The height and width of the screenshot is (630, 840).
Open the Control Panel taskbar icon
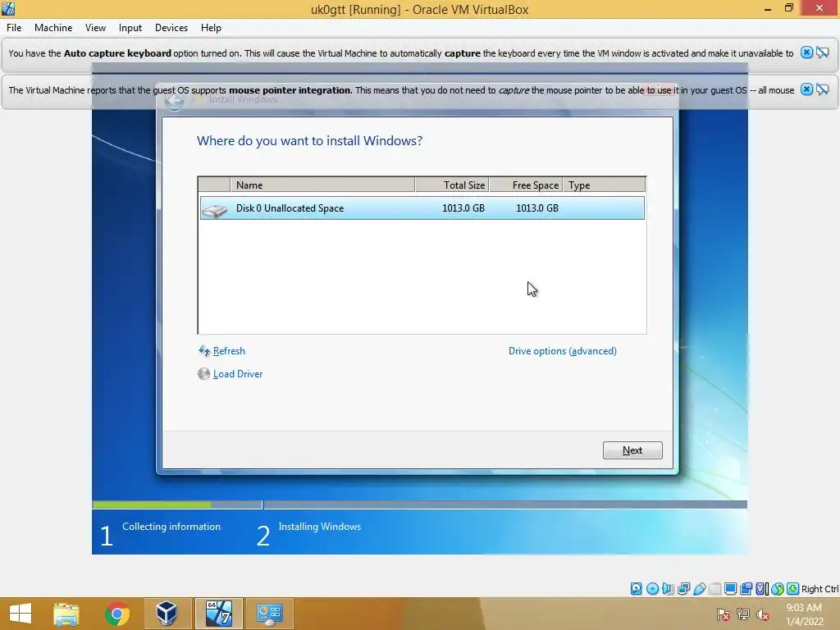coord(269,614)
